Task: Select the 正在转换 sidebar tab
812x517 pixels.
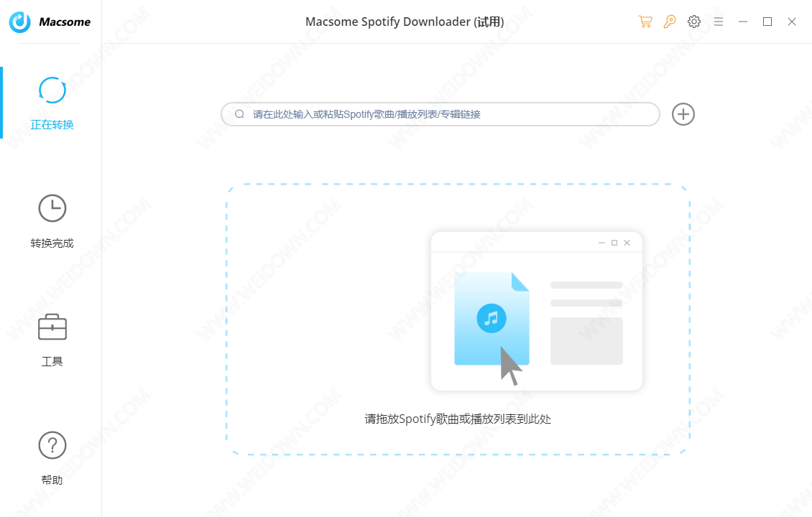Action: click(52, 103)
